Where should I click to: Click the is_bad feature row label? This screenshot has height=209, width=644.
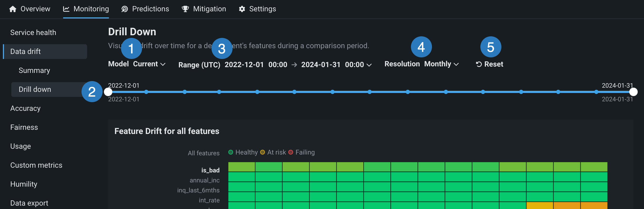[210, 170]
